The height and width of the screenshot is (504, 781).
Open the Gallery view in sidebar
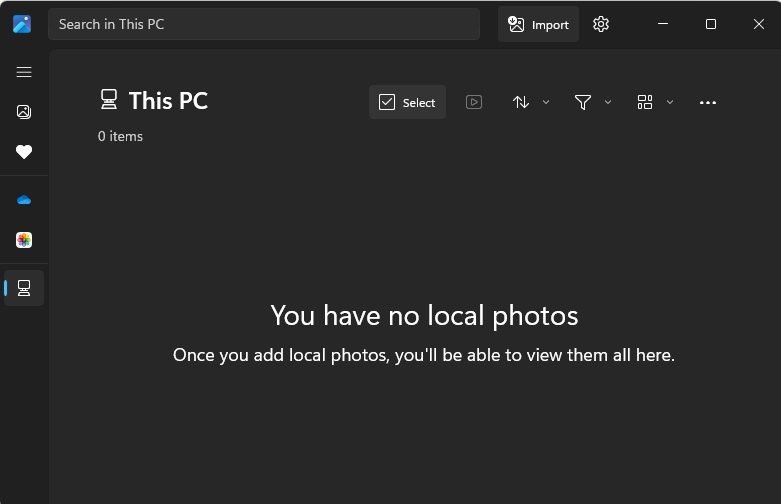(24, 112)
